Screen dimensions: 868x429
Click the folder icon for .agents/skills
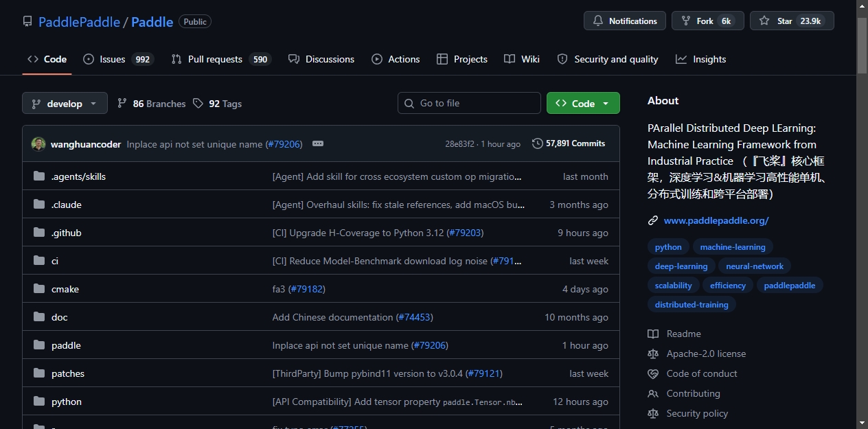pyautogui.click(x=39, y=176)
